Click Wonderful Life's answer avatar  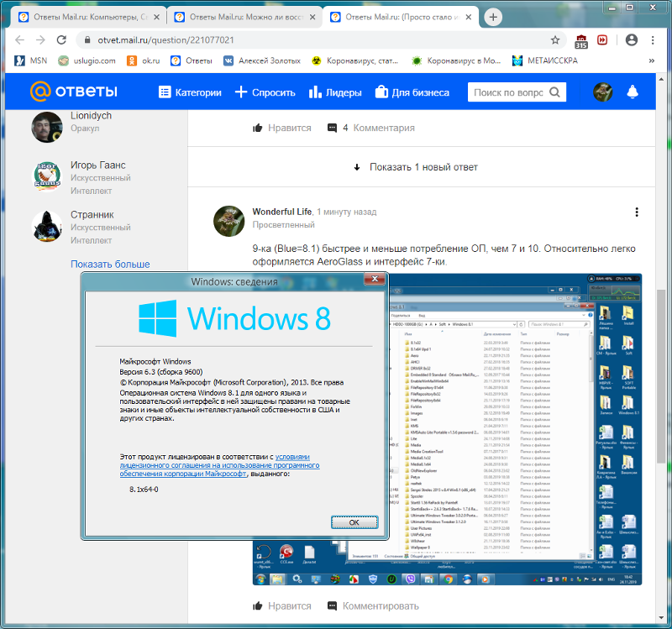coord(228,221)
